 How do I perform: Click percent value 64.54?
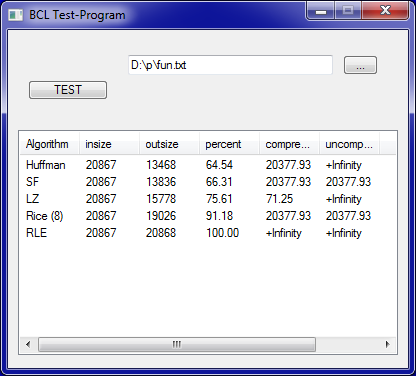tap(219, 165)
